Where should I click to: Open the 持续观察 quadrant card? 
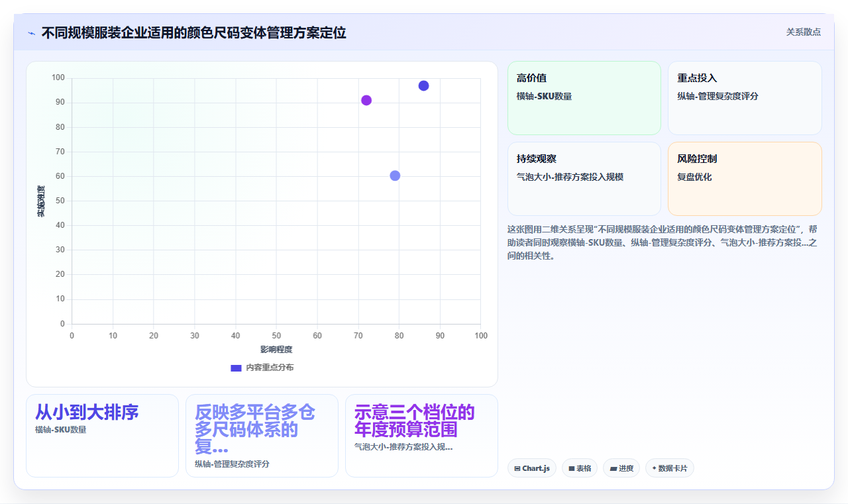click(x=584, y=179)
